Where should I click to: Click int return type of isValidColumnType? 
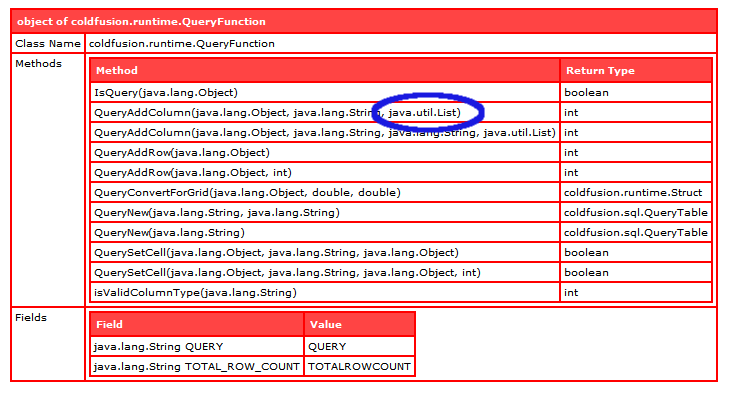coord(636,292)
